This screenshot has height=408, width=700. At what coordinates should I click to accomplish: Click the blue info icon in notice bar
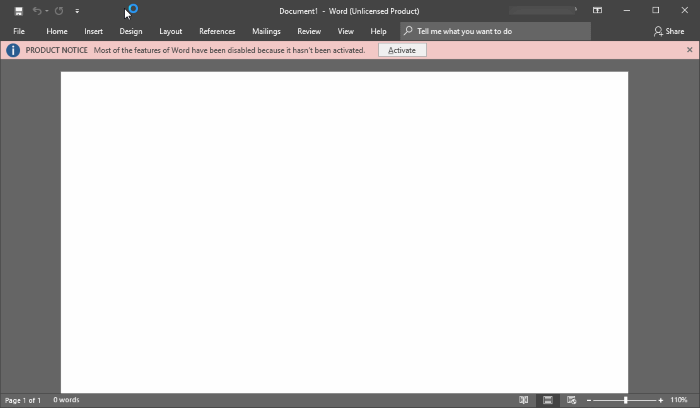pos(12,50)
